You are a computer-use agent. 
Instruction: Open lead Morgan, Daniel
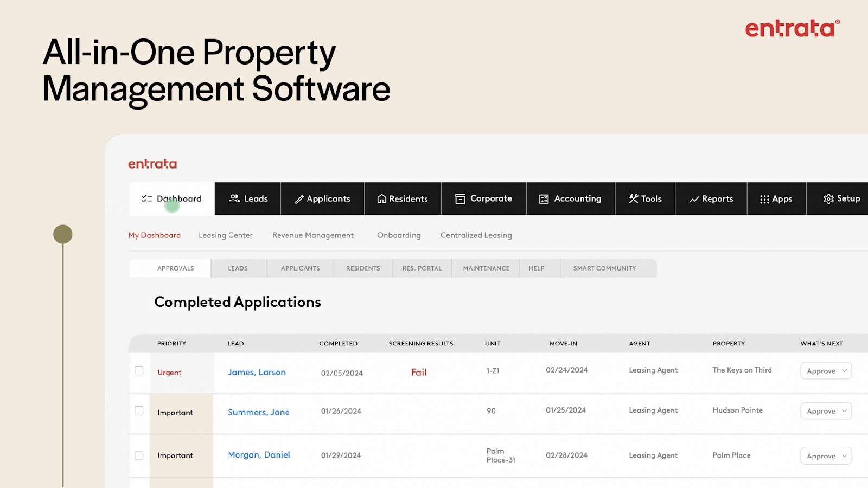[259, 455]
